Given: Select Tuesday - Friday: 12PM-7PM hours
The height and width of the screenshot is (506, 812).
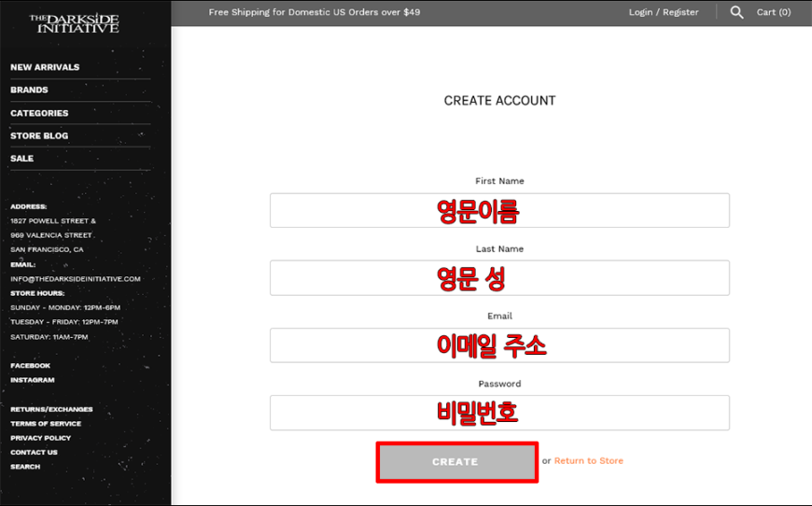Looking at the screenshot, I should 64,322.
